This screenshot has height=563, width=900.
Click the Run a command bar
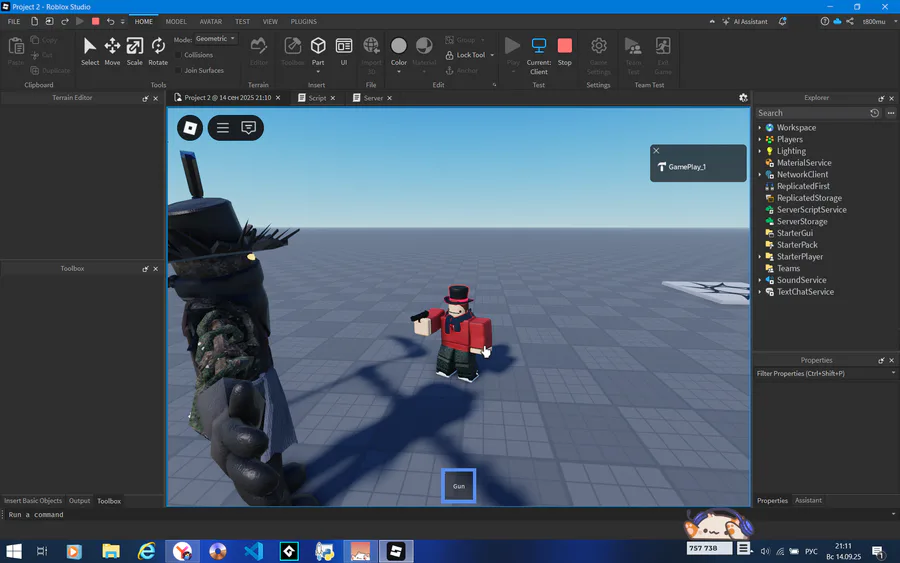(x=448, y=515)
